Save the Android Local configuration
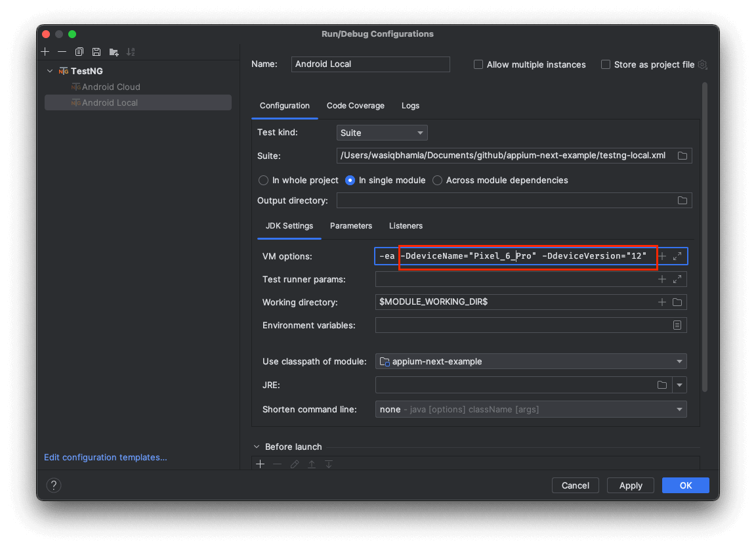 96,51
